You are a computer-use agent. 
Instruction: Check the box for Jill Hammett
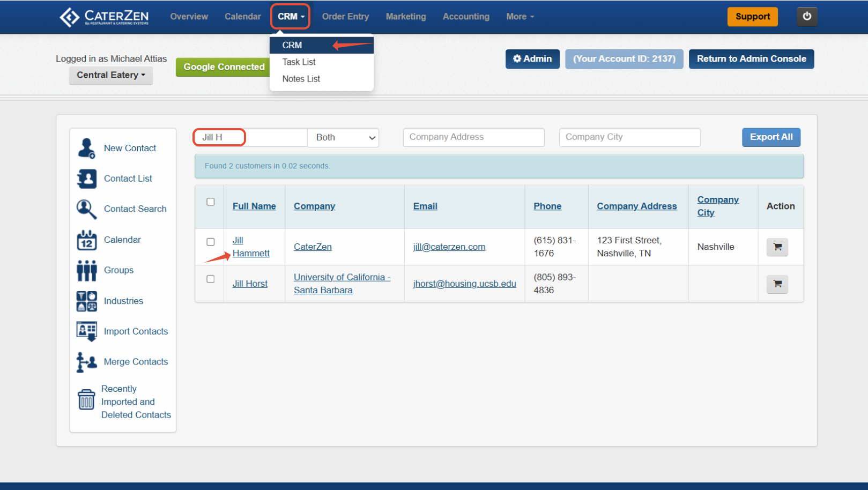(211, 242)
